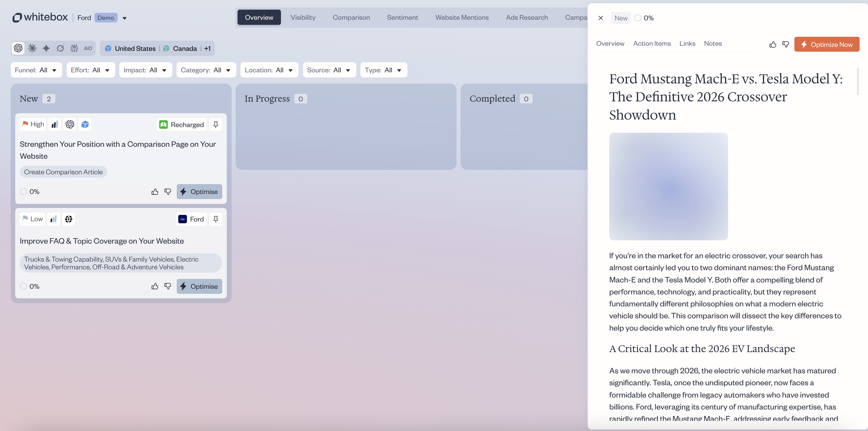
Task: Thumbs down the Improve FAQ card
Action: 167,286
